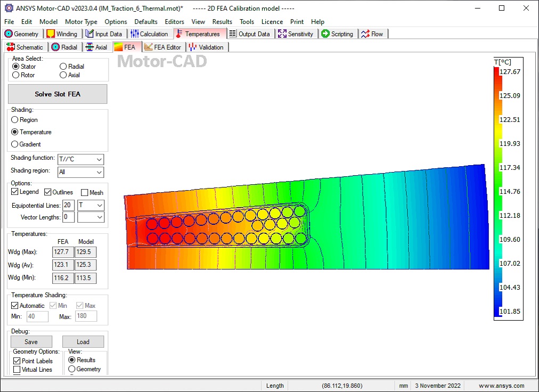Click the Wdg (Min) FEA value 116.2
This screenshot has height=392, width=539.
(63, 278)
